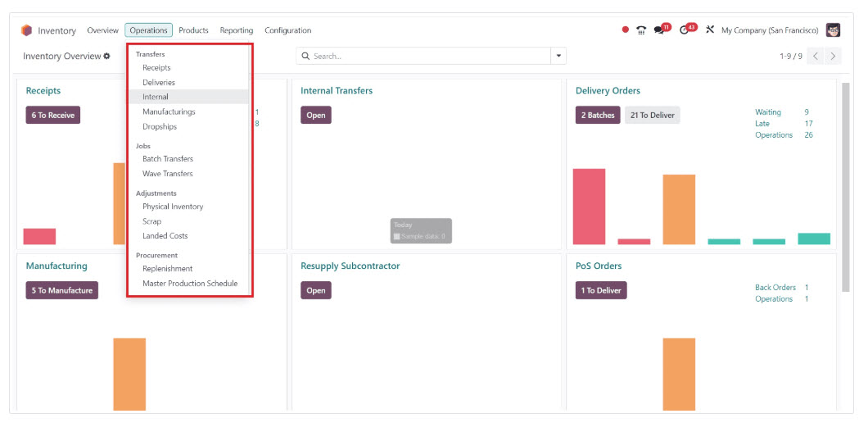Choose Batch Transfers under Jobs
This screenshot has height=423, width=868.
click(x=168, y=159)
